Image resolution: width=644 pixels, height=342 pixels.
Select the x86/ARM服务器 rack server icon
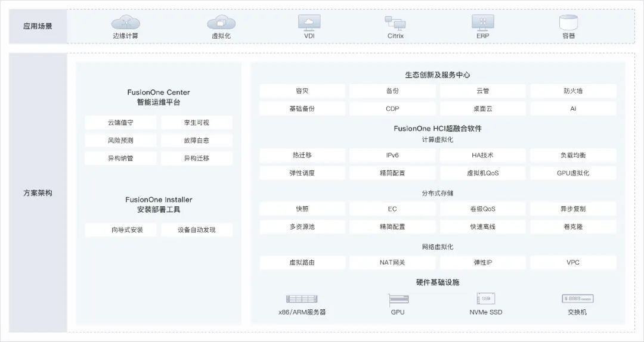tap(302, 299)
